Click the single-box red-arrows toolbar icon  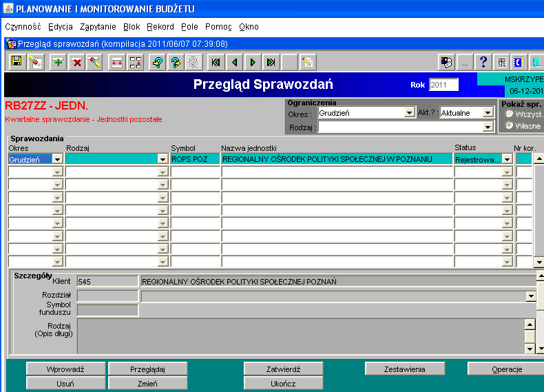(116, 62)
